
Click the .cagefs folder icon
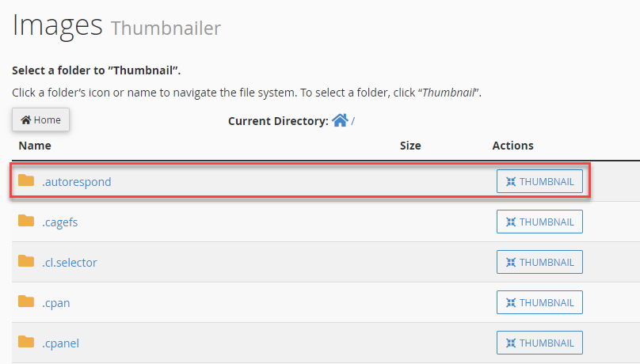click(26, 222)
